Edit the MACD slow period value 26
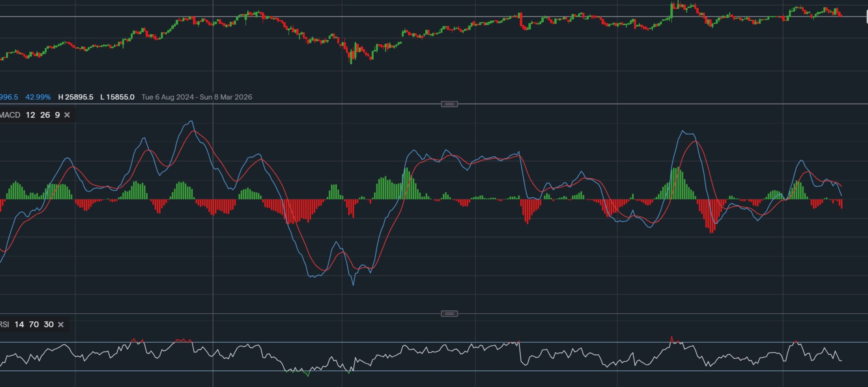The width and height of the screenshot is (868, 387). pos(45,115)
